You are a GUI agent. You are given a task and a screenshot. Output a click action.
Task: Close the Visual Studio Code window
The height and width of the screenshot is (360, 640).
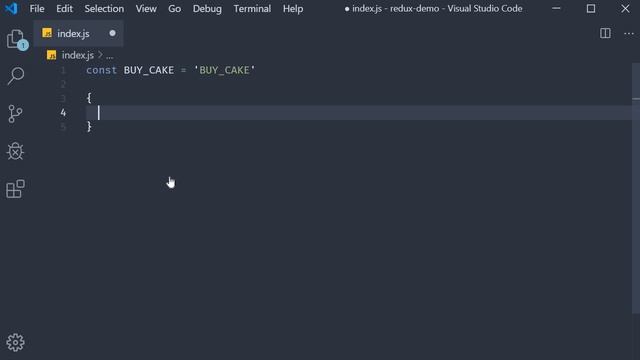point(625,9)
